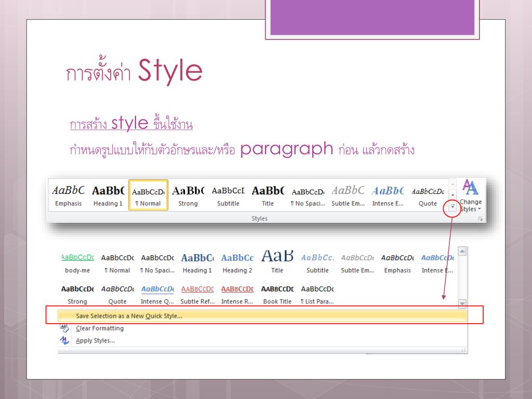Choose Normal style in expanded gallery
The image size is (532, 399).
click(x=117, y=263)
